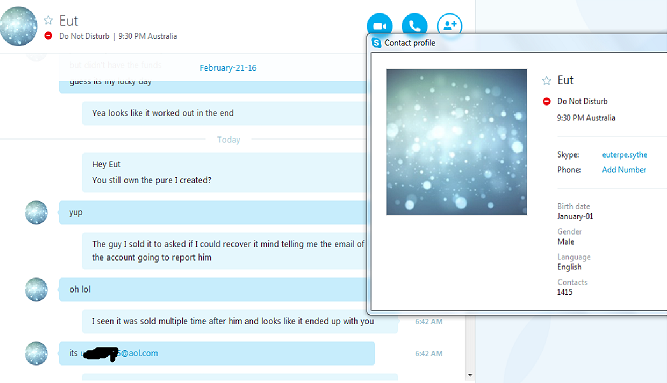Viewport: 667px width, 383px height.
Task: Click the add people to conversation icon
Action: pos(450,26)
